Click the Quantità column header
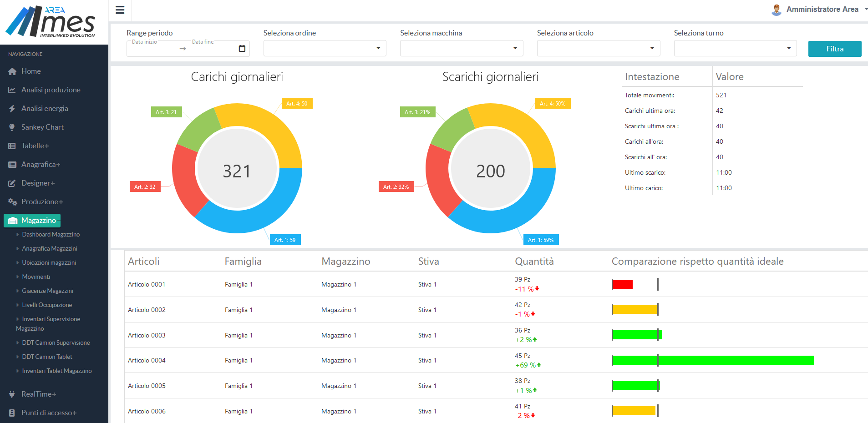Viewport: 868px width, 423px height. 534,262
